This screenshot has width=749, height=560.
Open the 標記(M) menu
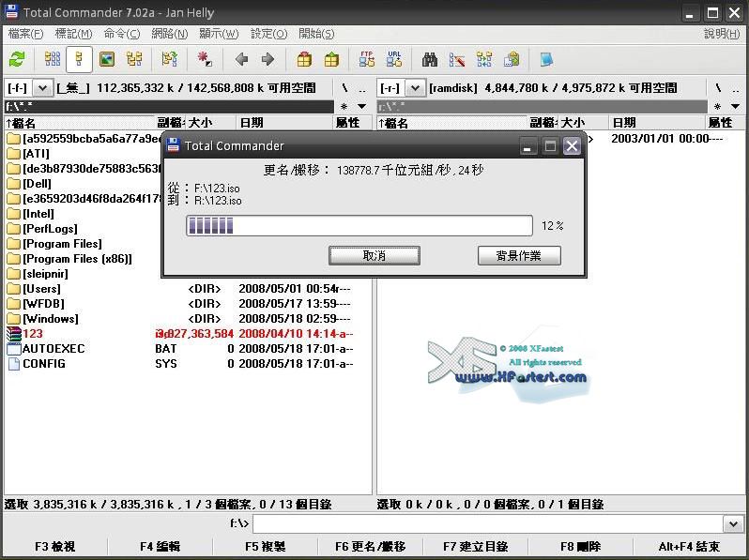[73, 34]
